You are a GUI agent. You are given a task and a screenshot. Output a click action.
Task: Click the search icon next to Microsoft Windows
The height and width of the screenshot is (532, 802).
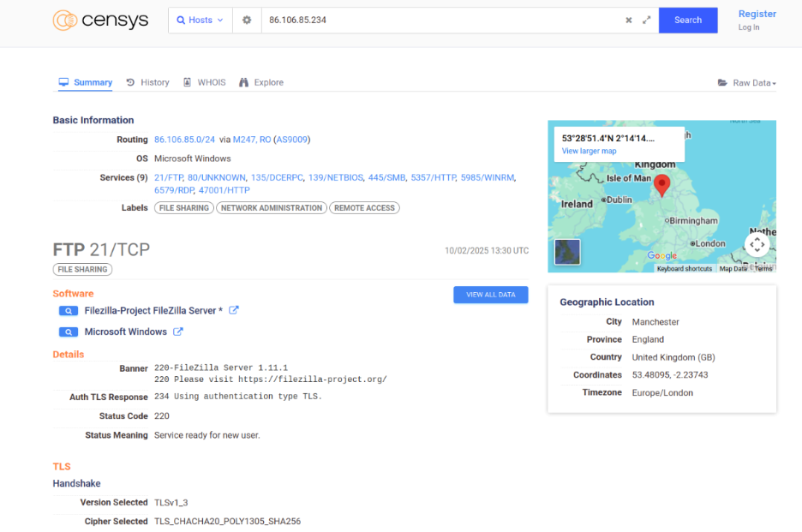coord(69,332)
